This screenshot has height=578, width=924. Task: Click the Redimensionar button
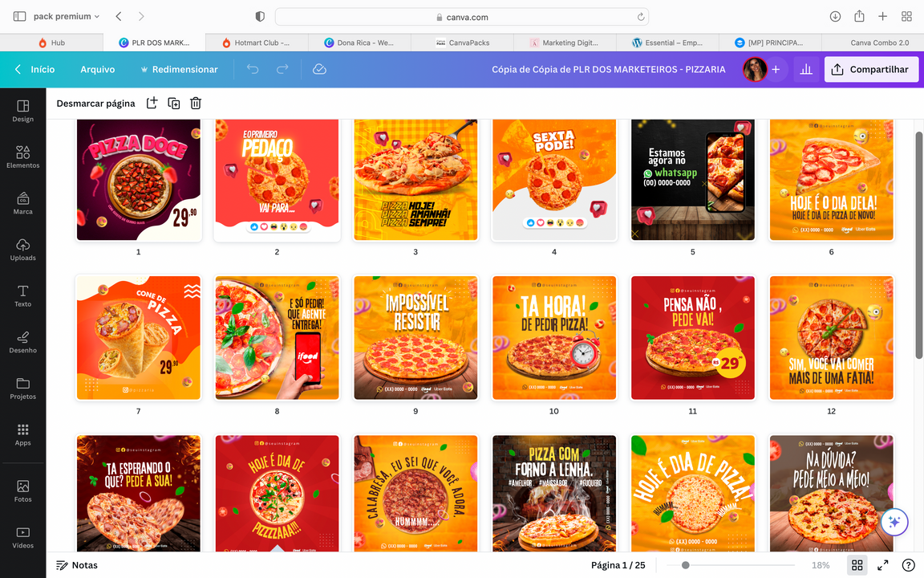click(178, 70)
